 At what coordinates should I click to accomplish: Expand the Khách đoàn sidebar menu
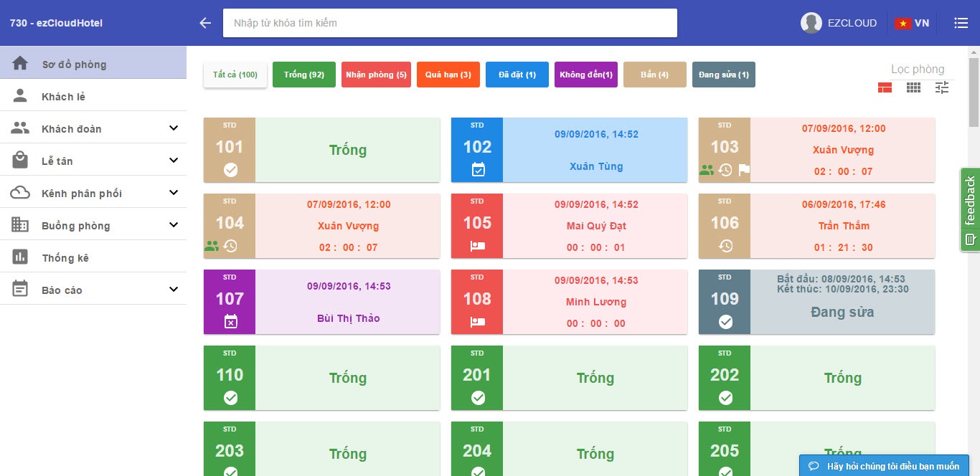[x=173, y=128]
